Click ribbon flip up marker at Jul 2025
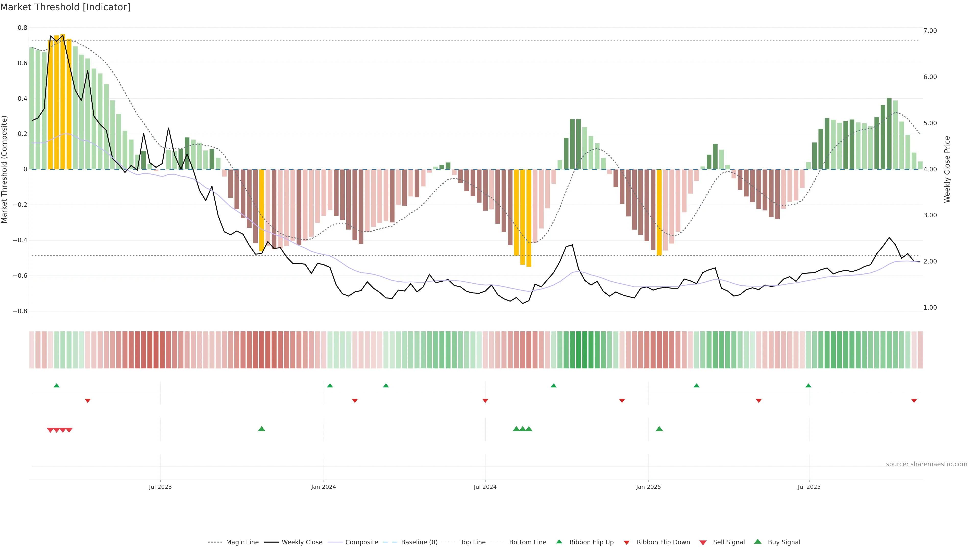980x551 pixels. point(808,386)
